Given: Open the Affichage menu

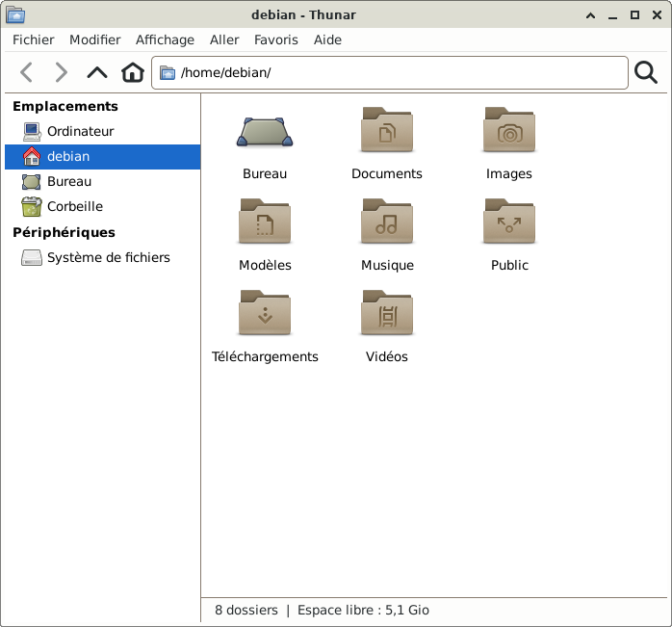Looking at the screenshot, I should [x=165, y=39].
